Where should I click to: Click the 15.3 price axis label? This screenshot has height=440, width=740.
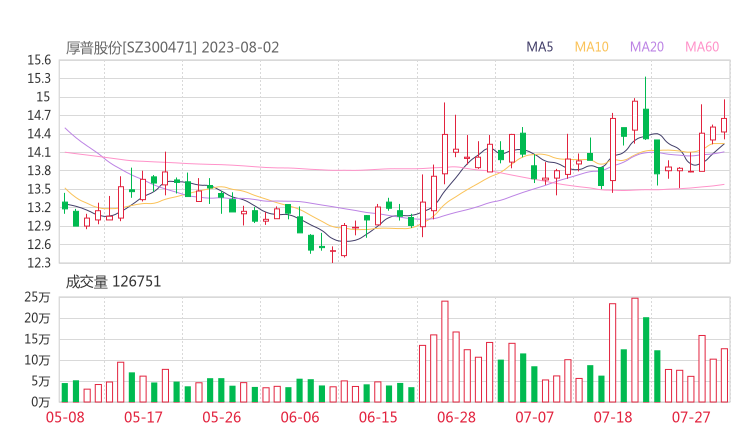coord(39,78)
